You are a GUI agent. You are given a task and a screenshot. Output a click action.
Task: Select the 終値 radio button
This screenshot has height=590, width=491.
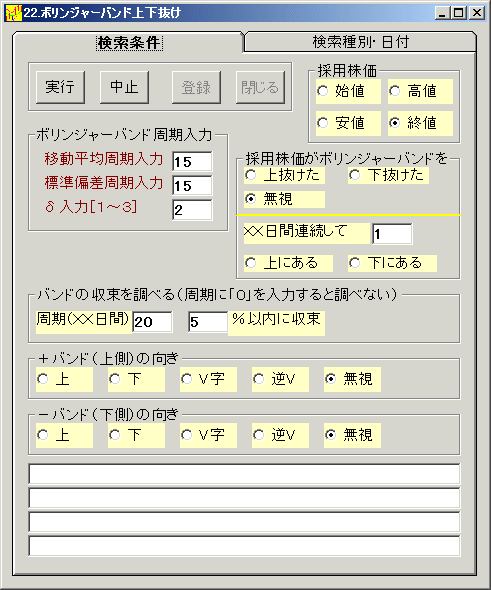pos(420,123)
